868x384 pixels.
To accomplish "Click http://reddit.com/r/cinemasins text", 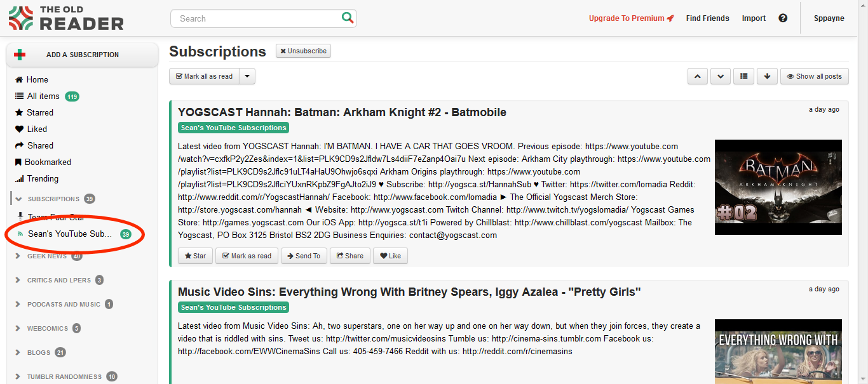I will point(517,352).
